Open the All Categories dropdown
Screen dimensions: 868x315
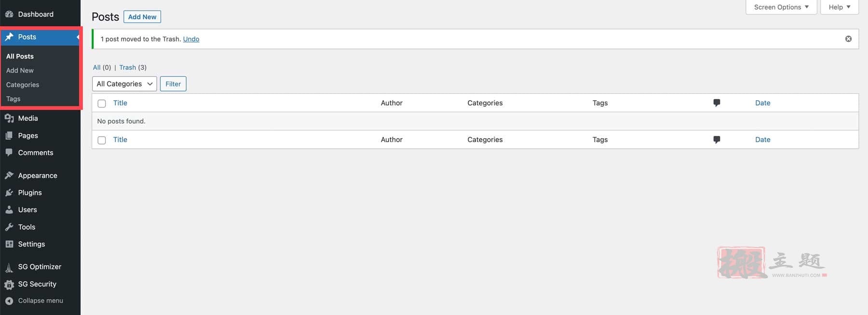point(124,84)
